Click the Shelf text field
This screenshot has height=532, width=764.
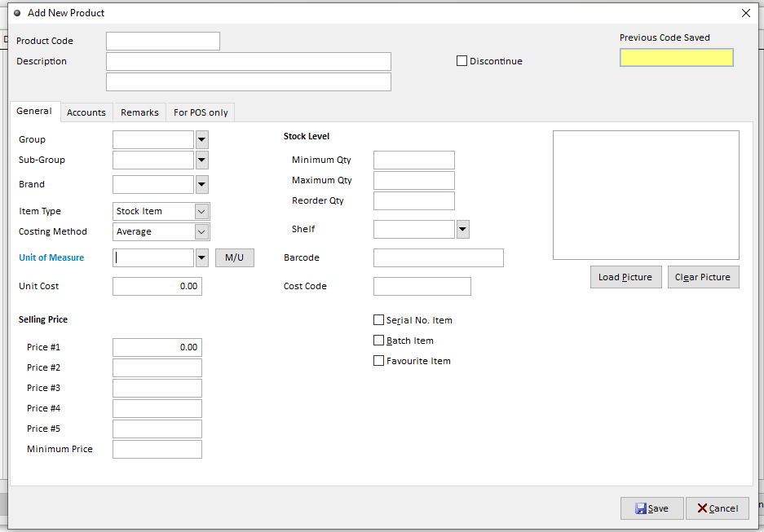coord(414,229)
